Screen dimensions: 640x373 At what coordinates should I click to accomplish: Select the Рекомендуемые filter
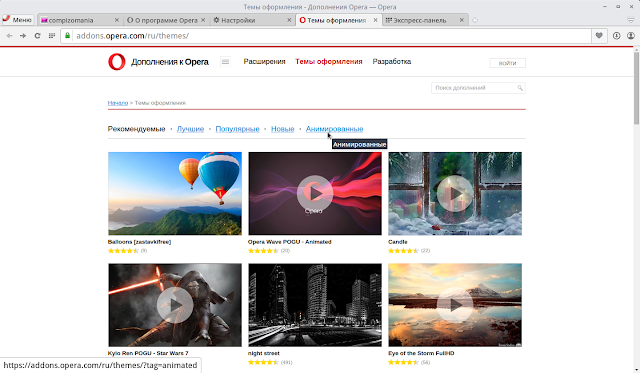(x=136, y=129)
